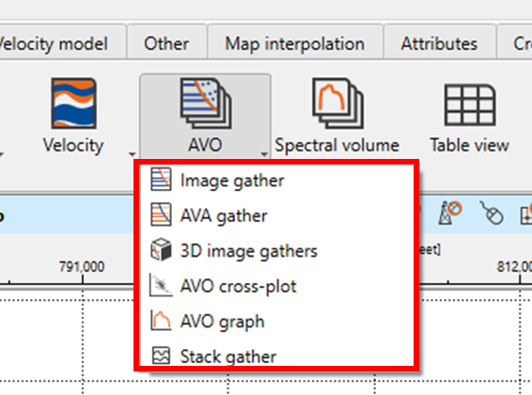Launch the Spectral volume icon
Image resolution: width=532 pixels, height=395 pixels.
[337, 103]
